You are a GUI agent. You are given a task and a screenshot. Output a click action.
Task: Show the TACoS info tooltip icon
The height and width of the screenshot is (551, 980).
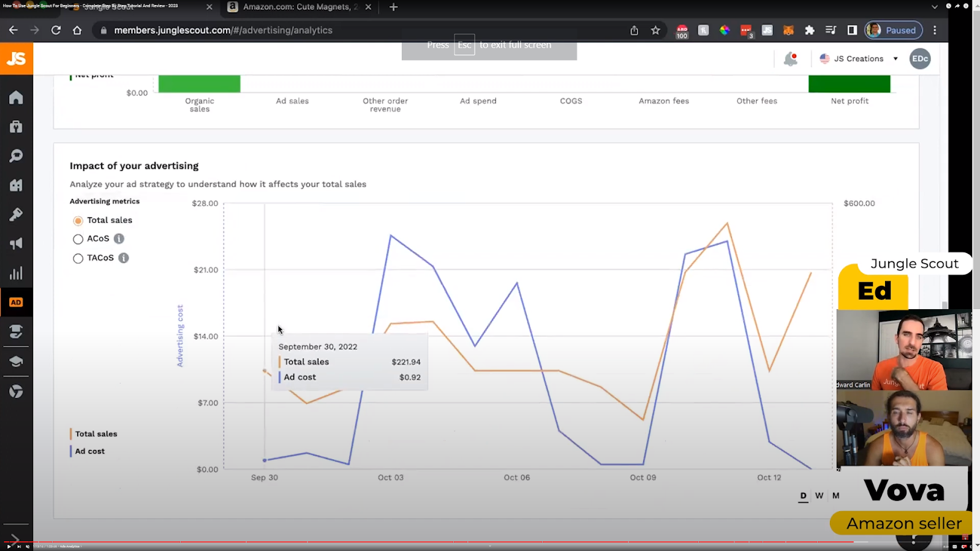(x=124, y=258)
